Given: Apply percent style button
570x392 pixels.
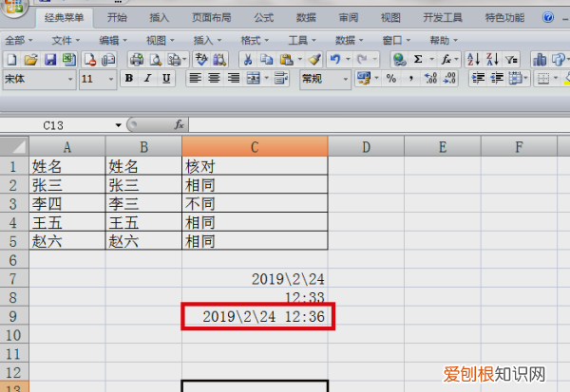Looking at the screenshot, I should pos(390,79).
